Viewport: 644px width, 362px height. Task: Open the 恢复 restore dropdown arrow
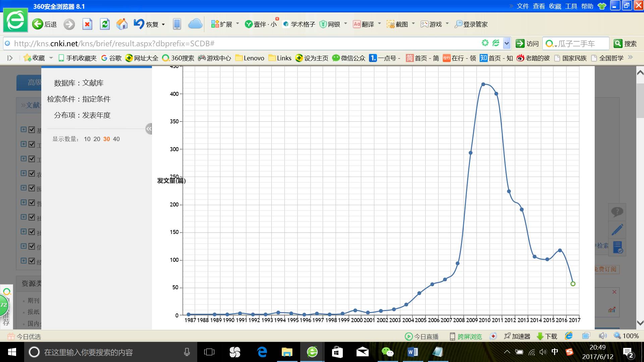point(163,24)
